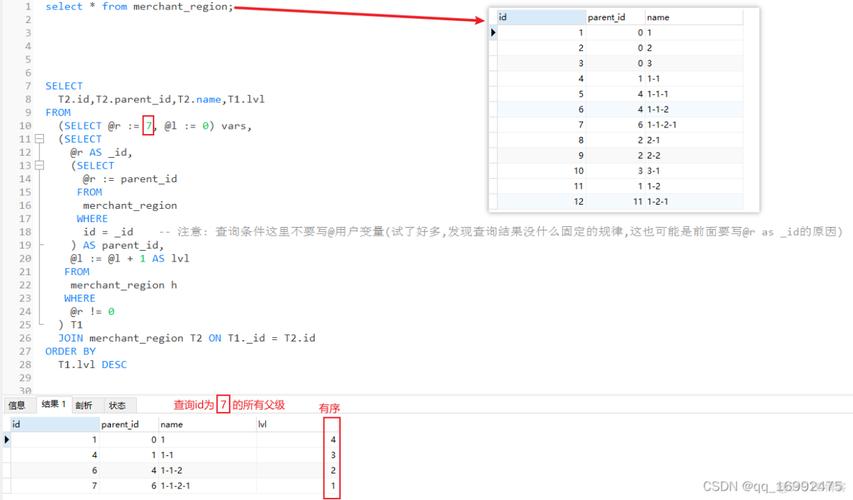Switch to the 剖析 tab
This screenshot has width=853, height=500.
point(84,405)
